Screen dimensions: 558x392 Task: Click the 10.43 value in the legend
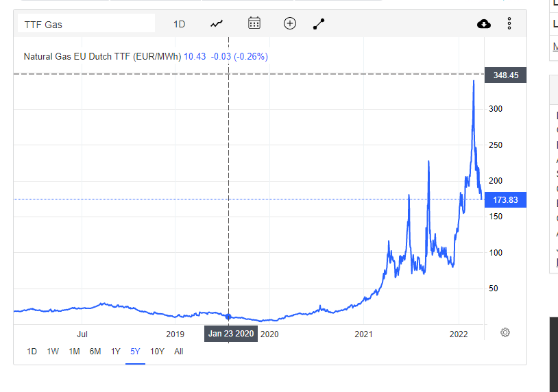[195, 57]
